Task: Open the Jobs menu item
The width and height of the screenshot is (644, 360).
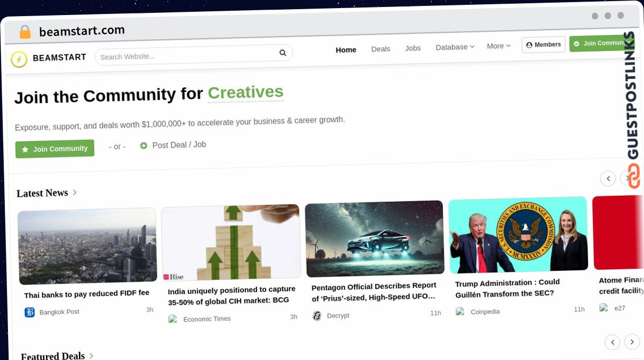Action: click(413, 48)
